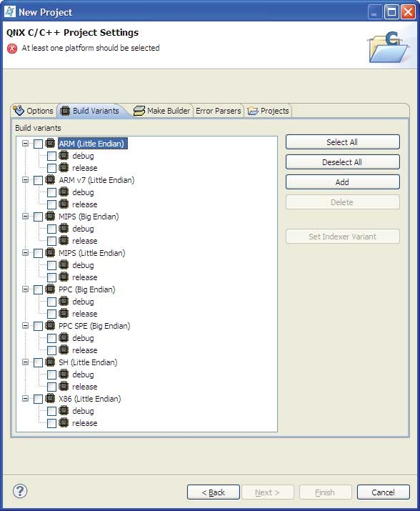
Task: Go to the Error Parsers tab
Action: click(x=219, y=111)
